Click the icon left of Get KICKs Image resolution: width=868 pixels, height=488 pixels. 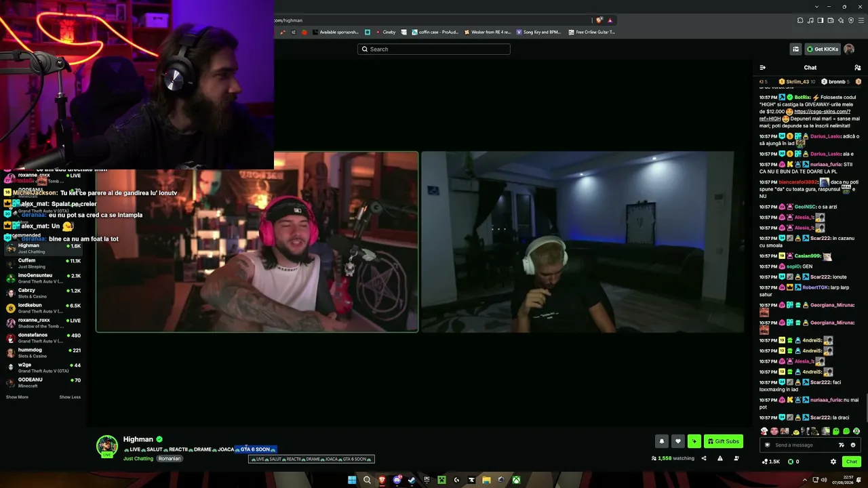pos(795,49)
